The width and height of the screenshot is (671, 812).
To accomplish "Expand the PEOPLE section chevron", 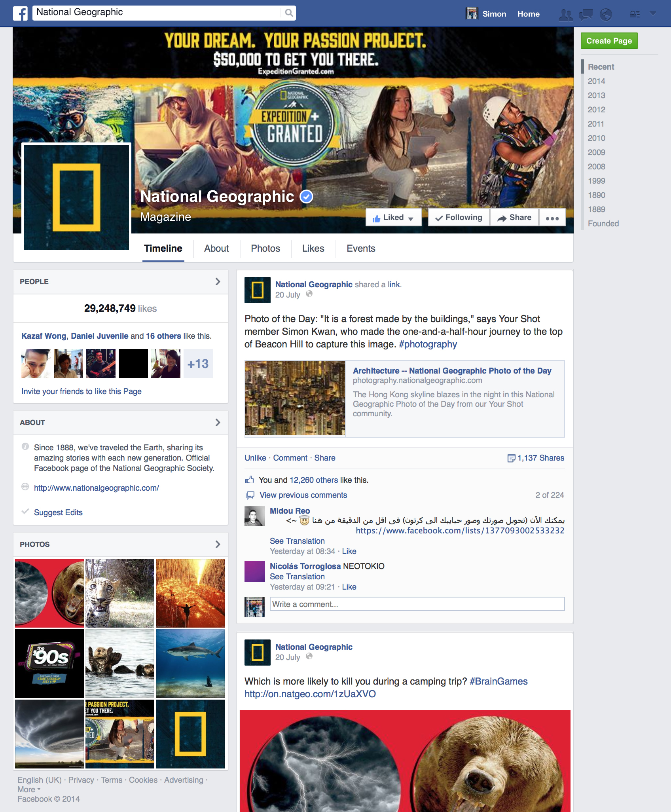I will click(218, 281).
